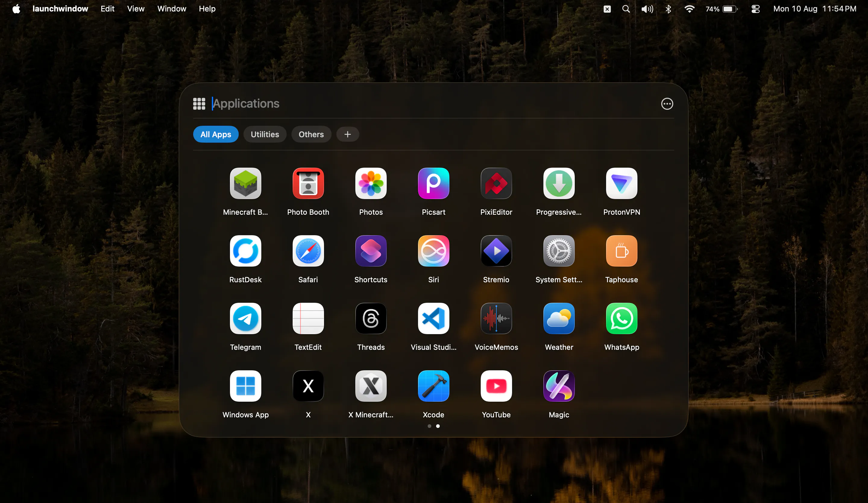The width and height of the screenshot is (868, 503).
Task: Open Stremio
Action: 496,251
